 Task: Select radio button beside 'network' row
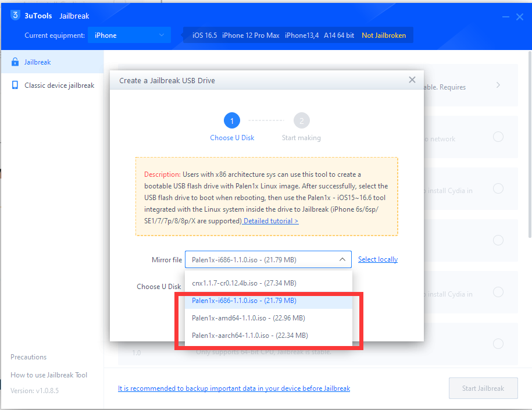pos(498,137)
